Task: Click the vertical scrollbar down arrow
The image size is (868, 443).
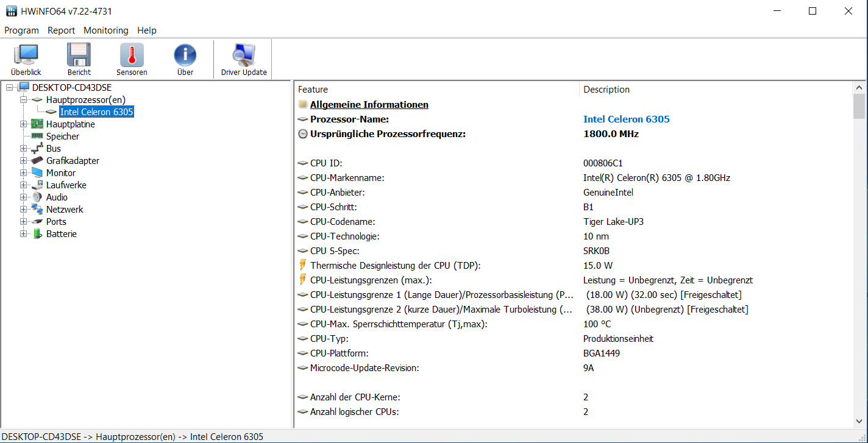Action: coord(859,421)
